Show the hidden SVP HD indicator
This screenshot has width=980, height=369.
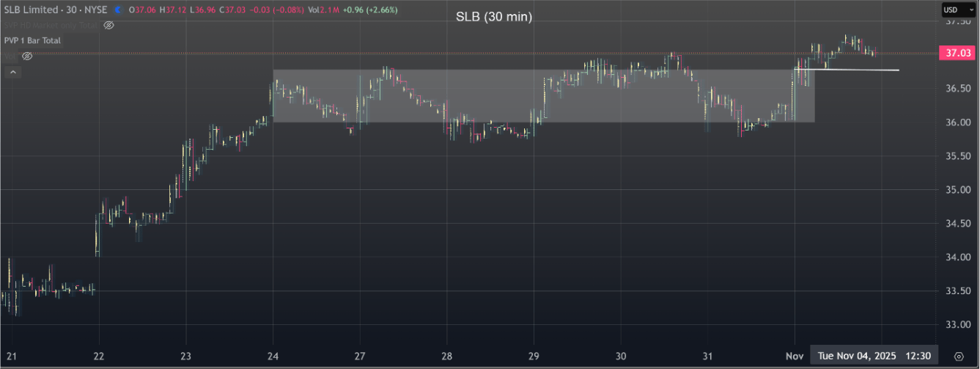pos(108,25)
